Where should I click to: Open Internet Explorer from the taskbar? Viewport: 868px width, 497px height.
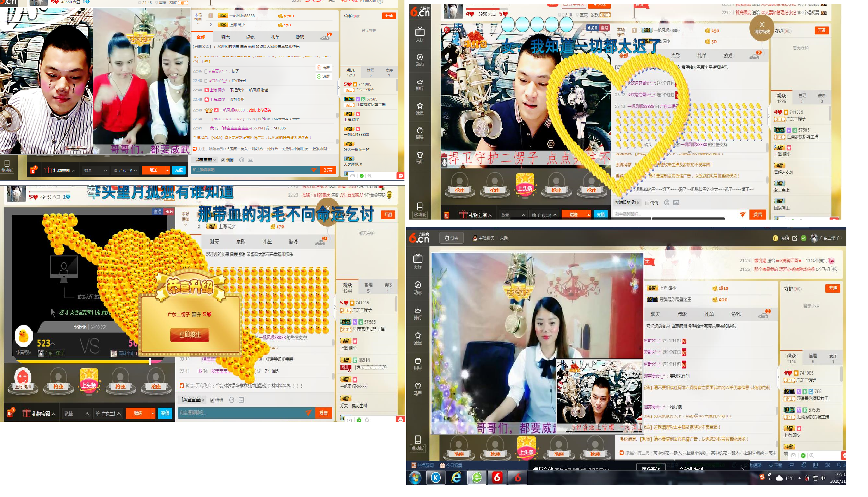tap(456, 478)
